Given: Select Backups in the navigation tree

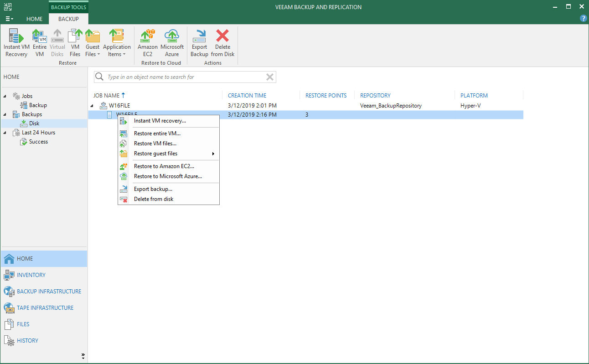Looking at the screenshot, I should (31, 114).
